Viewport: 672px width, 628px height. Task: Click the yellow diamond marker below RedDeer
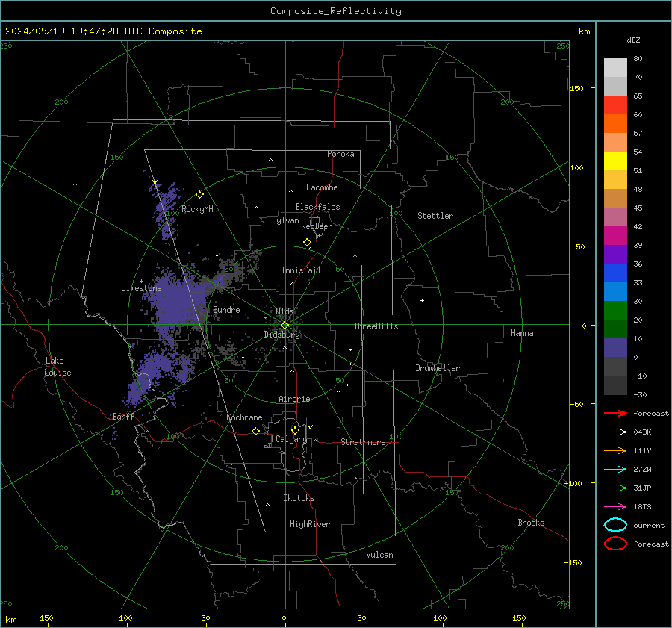click(307, 243)
